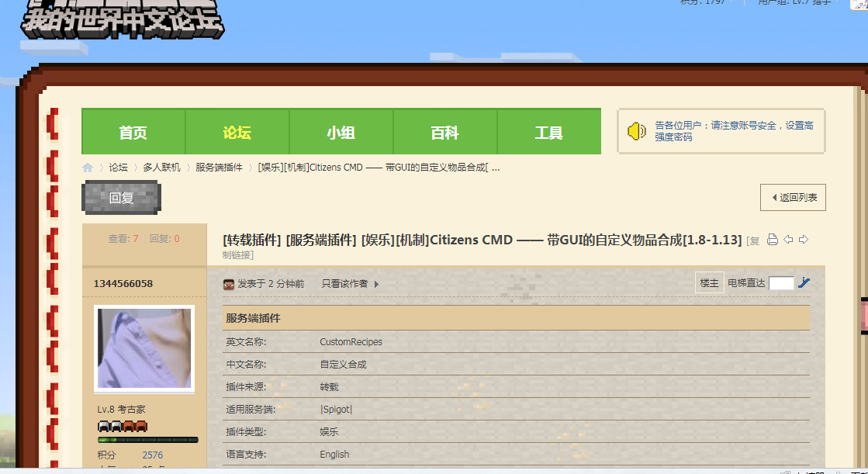Click the poster's avatar image
This screenshot has width=868, height=474.
[x=144, y=349]
